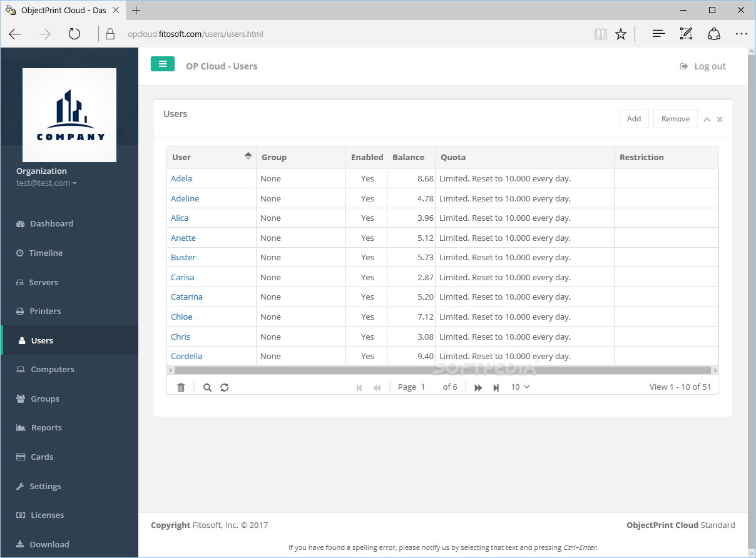This screenshot has width=756, height=558.
Task: Open Download in the sidebar
Action: click(x=69, y=544)
